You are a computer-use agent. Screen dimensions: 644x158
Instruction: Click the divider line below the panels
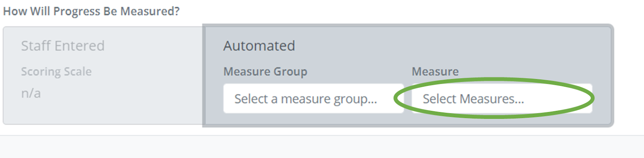coord(322,135)
